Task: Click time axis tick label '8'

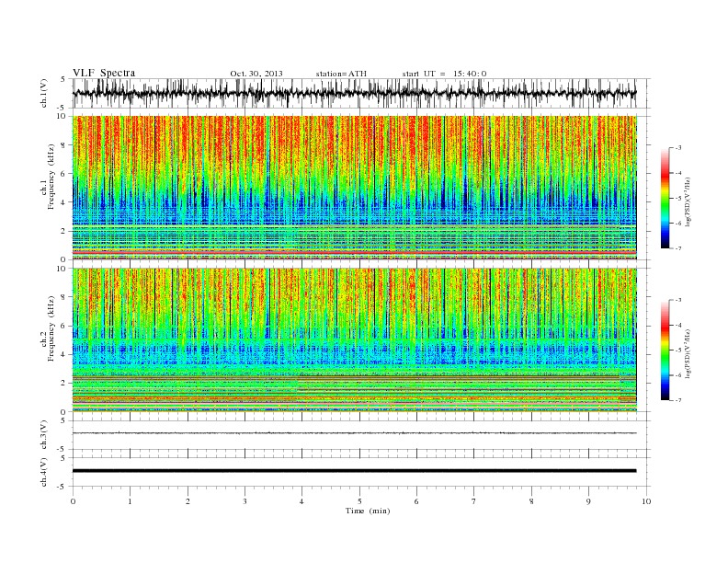Action: tap(531, 501)
